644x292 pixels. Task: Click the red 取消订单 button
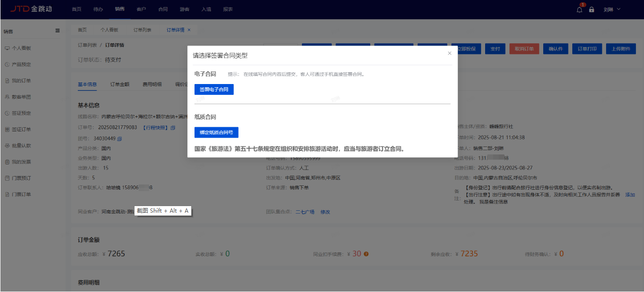(524, 49)
